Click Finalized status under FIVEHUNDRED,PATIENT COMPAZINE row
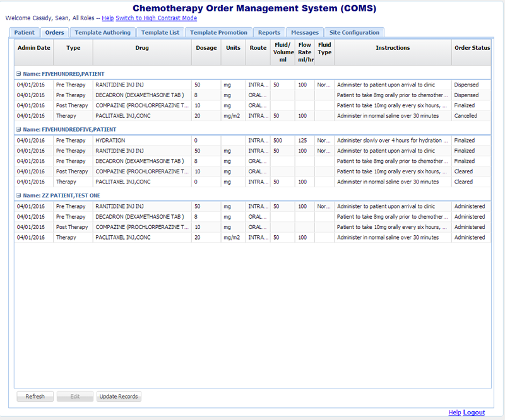 pos(471,105)
